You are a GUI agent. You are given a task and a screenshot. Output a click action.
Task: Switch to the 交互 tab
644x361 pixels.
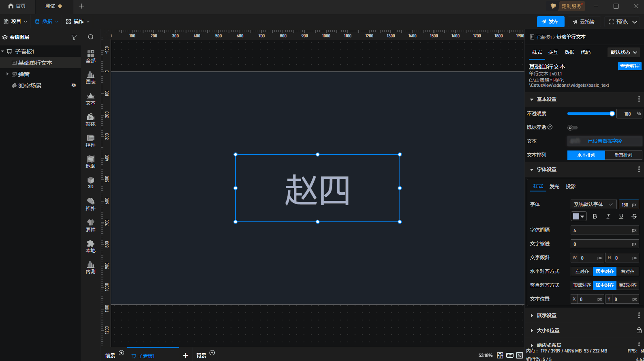[553, 52]
